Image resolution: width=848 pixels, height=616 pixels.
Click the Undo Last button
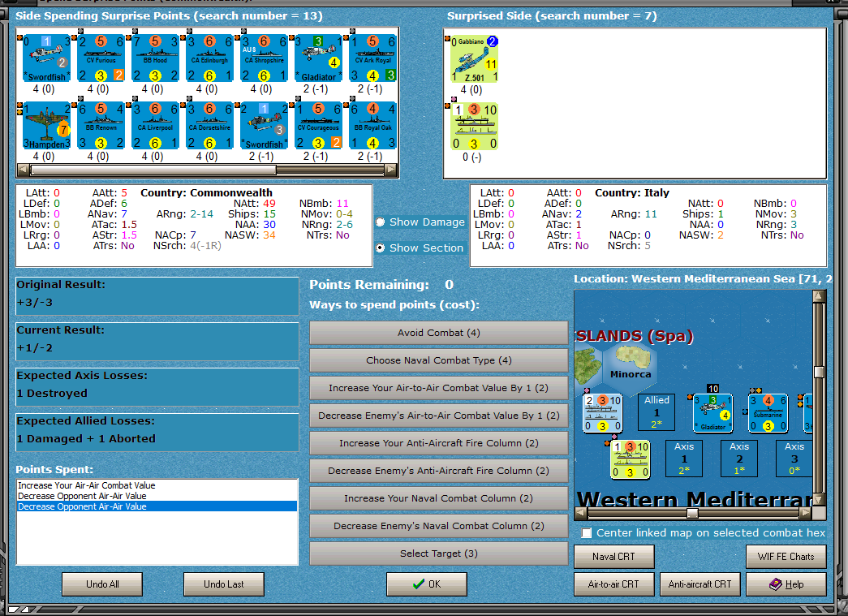point(224,584)
